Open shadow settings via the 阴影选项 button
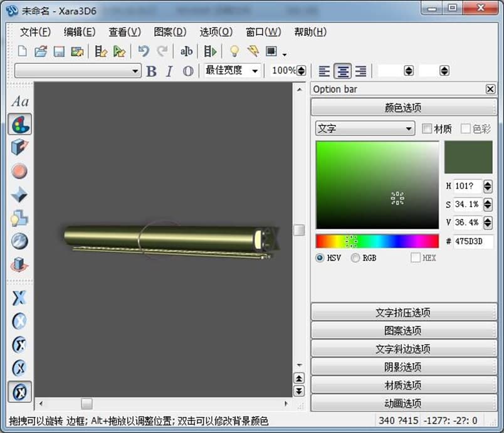 pos(404,367)
